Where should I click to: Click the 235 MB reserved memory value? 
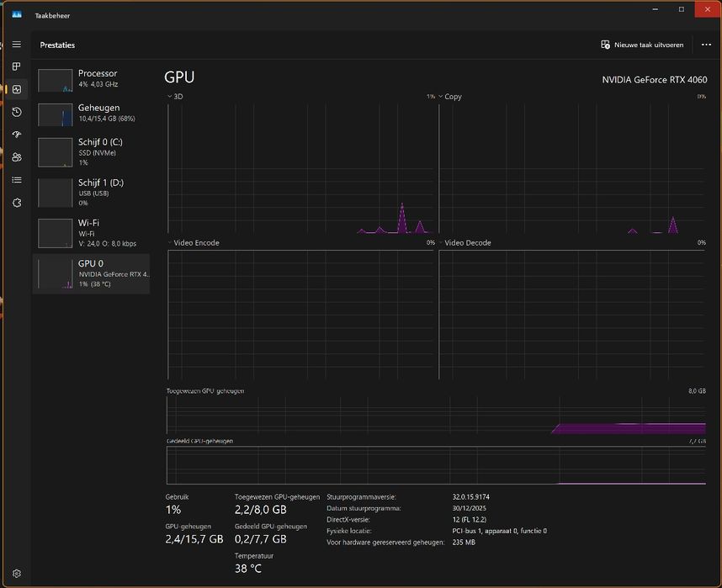tap(463, 543)
